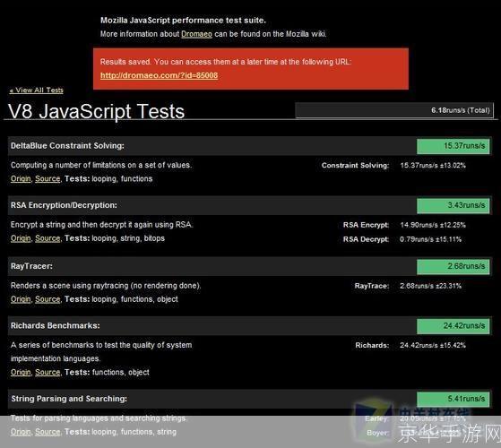Expand the DeltaBlue Constraint Solving header

pos(250,146)
